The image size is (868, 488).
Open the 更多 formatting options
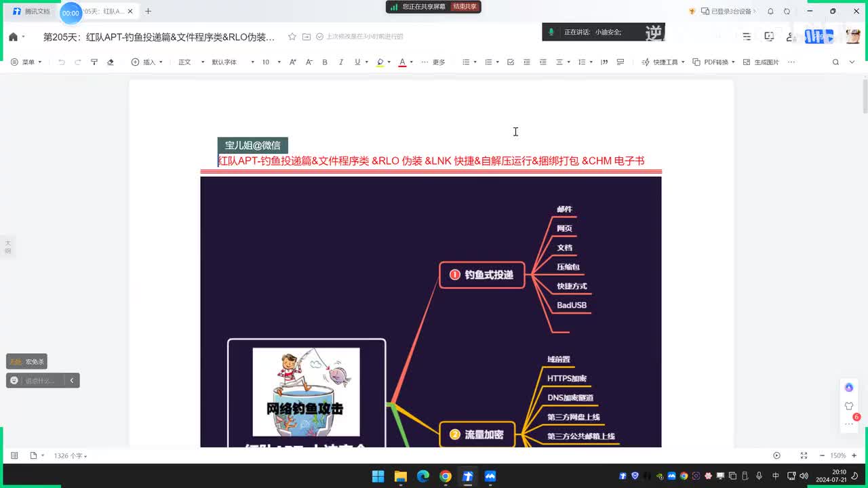point(433,62)
